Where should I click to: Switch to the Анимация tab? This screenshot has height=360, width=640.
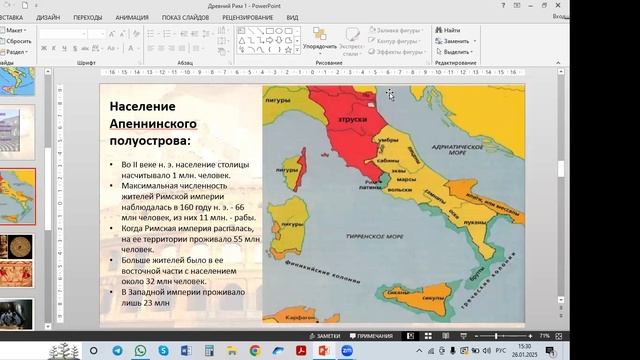click(x=132, y=18)
